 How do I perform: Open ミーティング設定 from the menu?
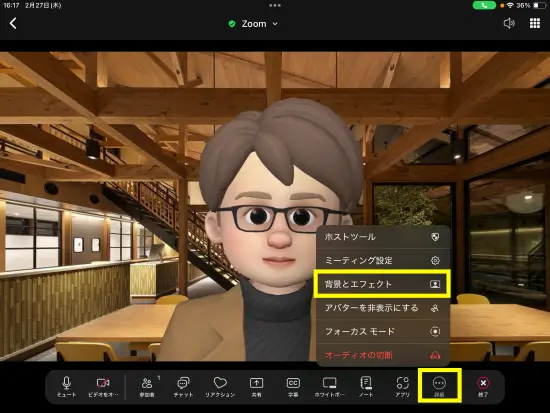[383, 260]
